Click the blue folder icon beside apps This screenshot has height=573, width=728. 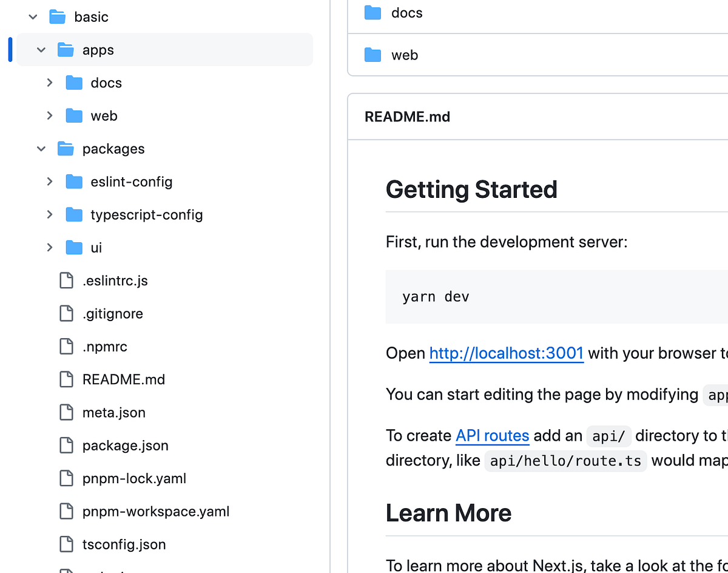pos(66,50)
